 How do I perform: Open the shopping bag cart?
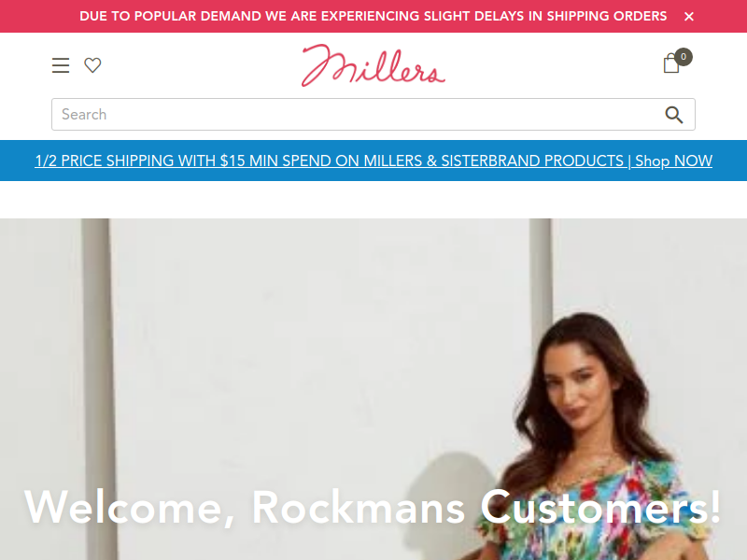pos(671,63)
